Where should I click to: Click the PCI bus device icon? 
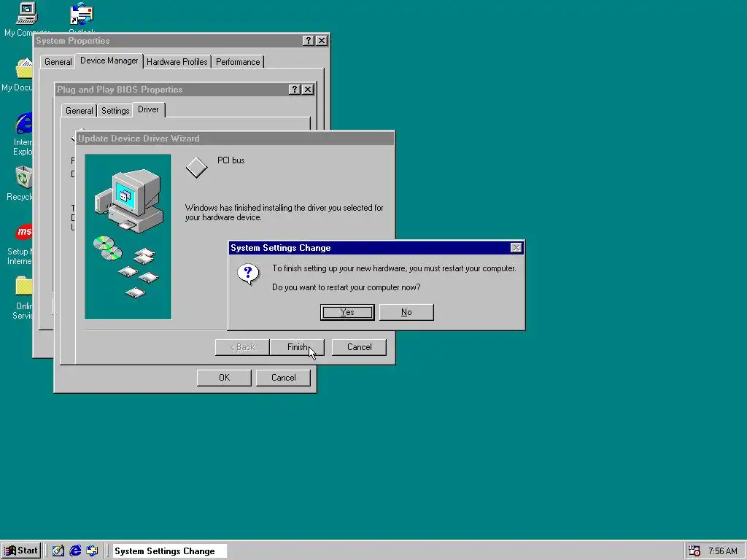tap(196, 168)
